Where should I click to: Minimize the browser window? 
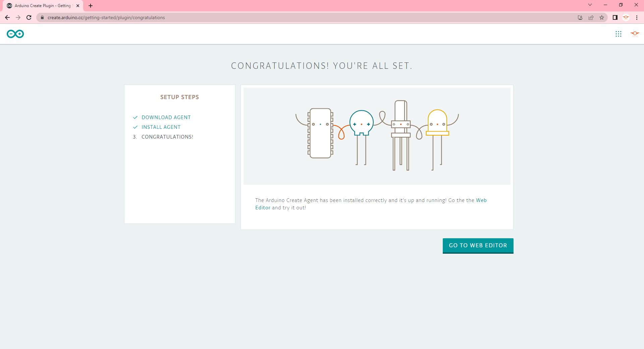click(x=605, y=5)
